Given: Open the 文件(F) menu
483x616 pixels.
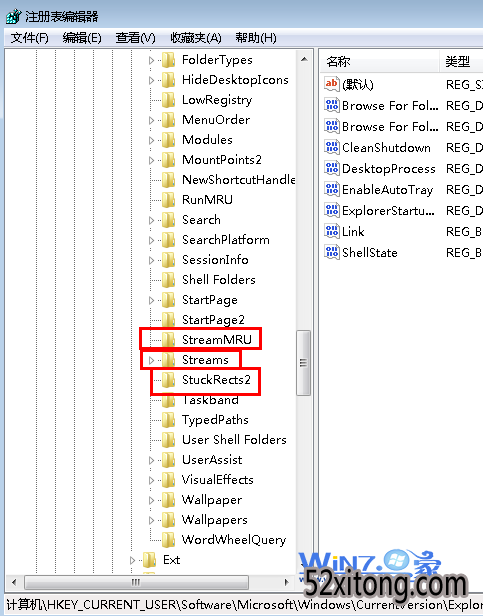Looking at the screenshot, I should pyautogui.click(x=29, y=38).
